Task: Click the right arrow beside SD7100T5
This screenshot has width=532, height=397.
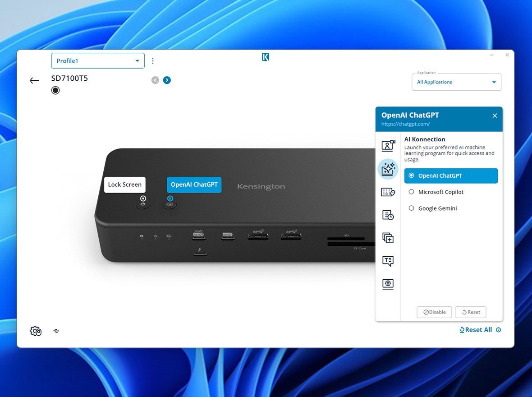Action: (x=167, y=80)
